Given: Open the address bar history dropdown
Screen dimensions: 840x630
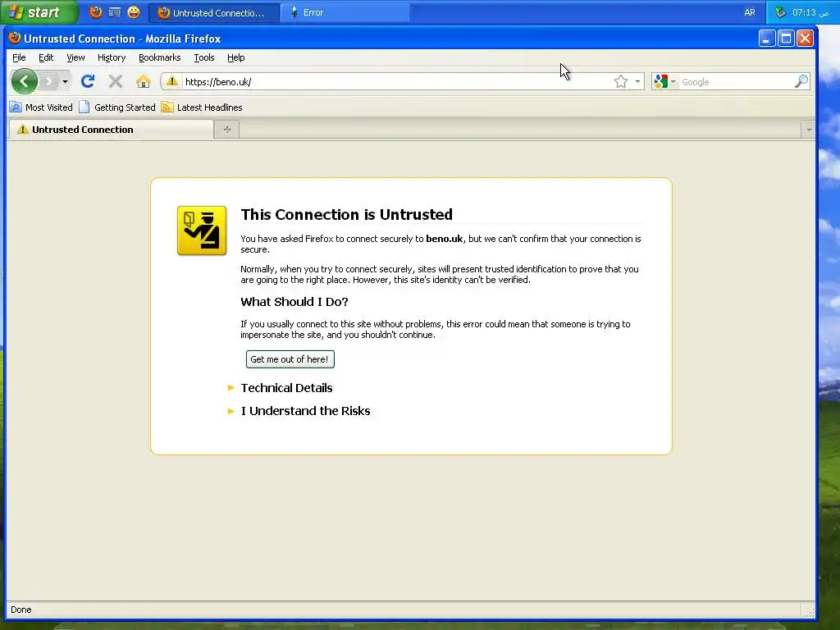Looking at the screenshot, I should (x=637, y=81).
